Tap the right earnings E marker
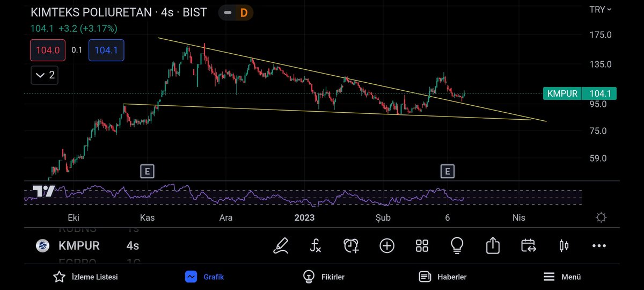 coord(447,171)
